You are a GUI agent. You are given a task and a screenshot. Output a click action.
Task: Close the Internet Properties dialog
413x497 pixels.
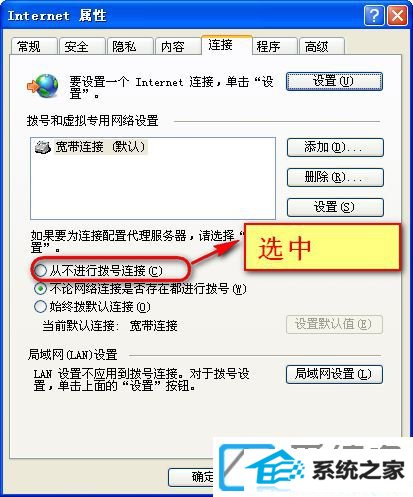(x=397, y=15)
